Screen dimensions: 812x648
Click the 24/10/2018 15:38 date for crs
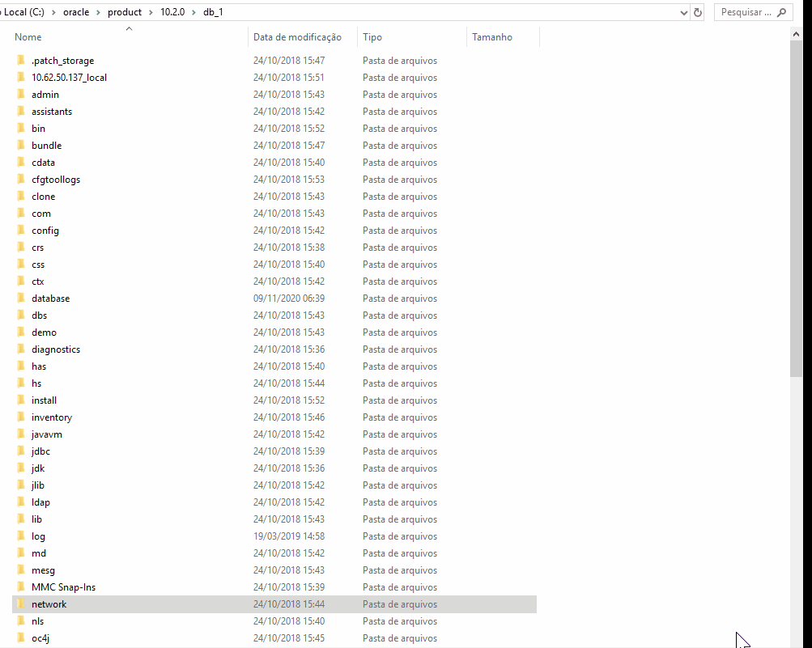click(x=289, y=248)
